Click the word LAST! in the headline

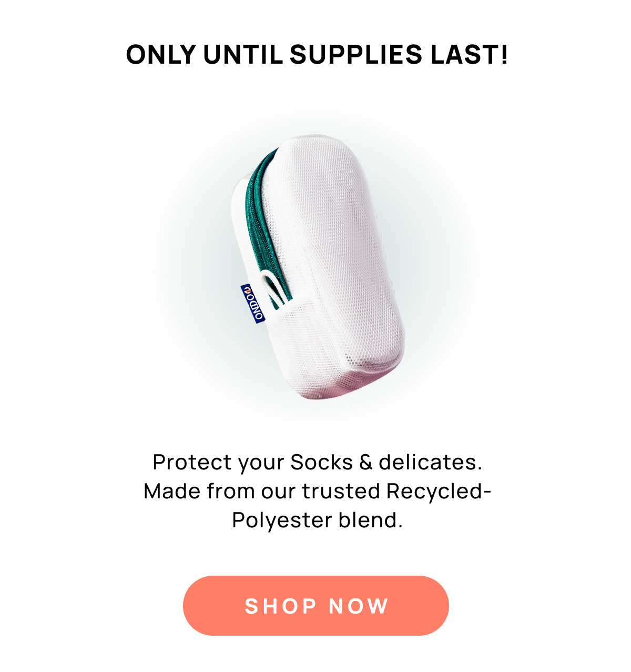click(x=469, y=55)
